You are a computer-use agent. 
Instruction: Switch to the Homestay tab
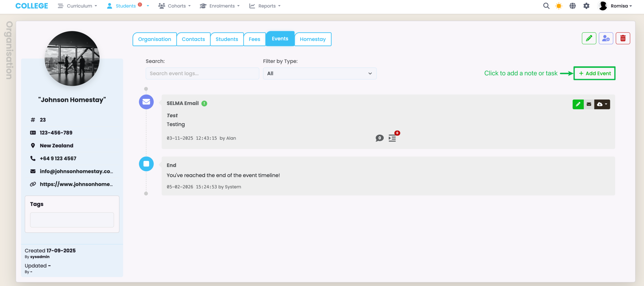[x=313, y=39]
